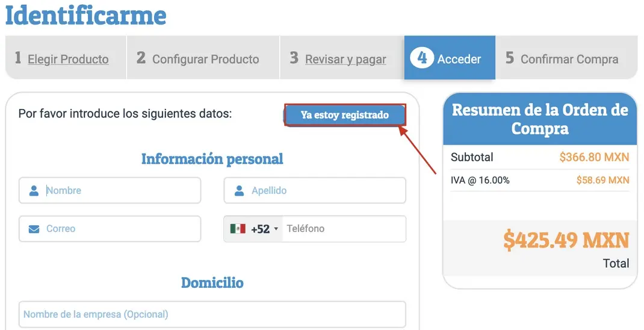
Task: Focus the Apellido text input
Action: [325, 191]
